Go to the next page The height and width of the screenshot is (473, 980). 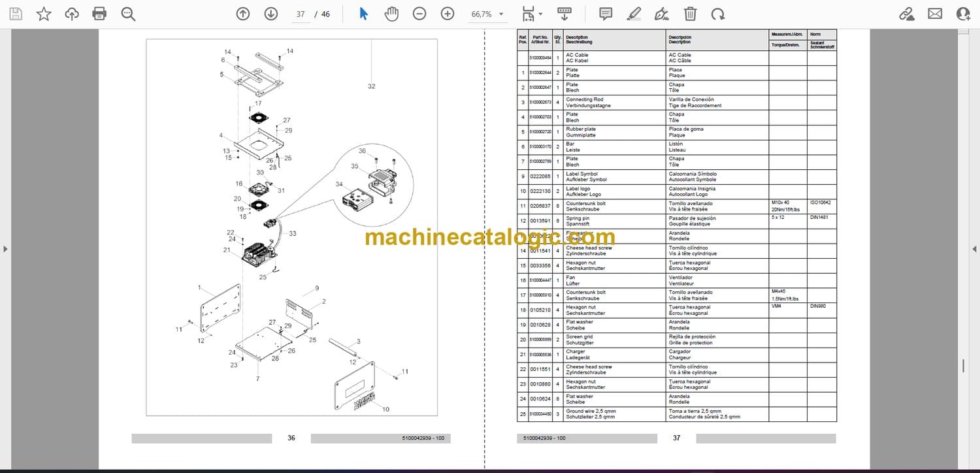[271, 14]
